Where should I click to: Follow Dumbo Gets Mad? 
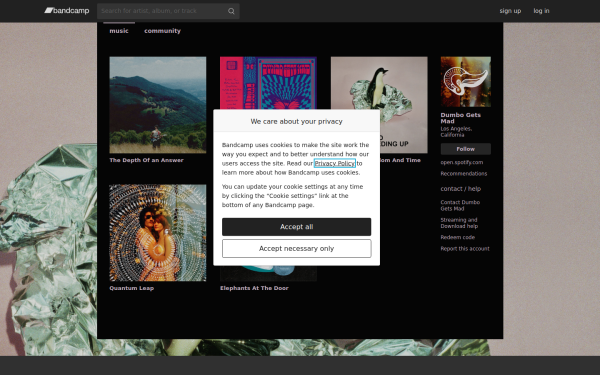(465, 149)
